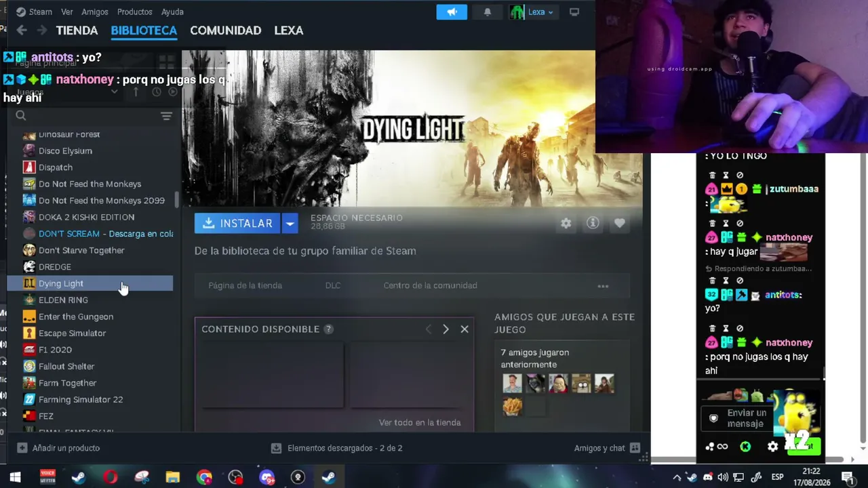Select Fallout Shelter in the library
Image resolution: width=868 pixels, height=488 pixels.
point(90,367)
